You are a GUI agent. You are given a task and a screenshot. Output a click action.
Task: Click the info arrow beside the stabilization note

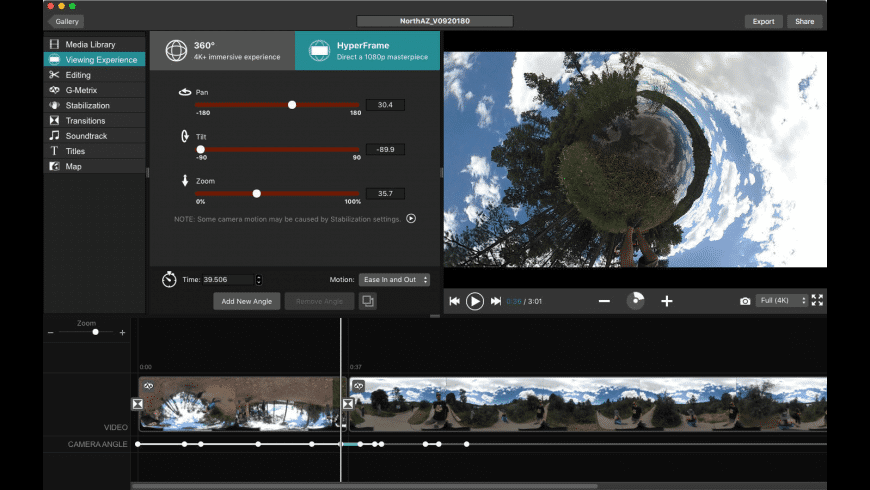click(410, 219)
